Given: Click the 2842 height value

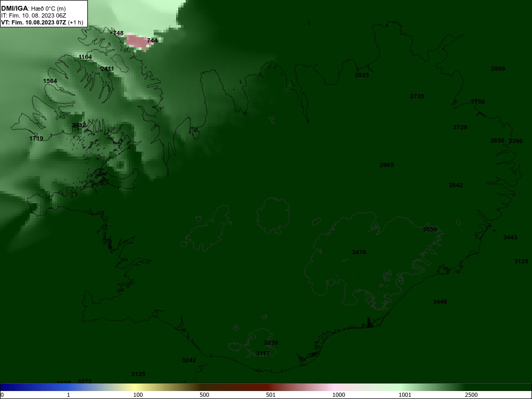Looking at the screenshot, I should [456, 185].
